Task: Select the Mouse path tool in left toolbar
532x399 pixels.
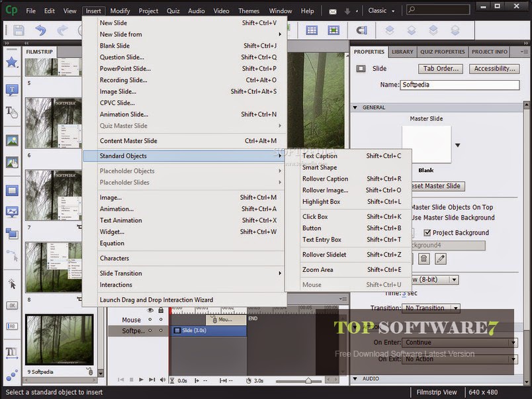Action: coord(12,255)
